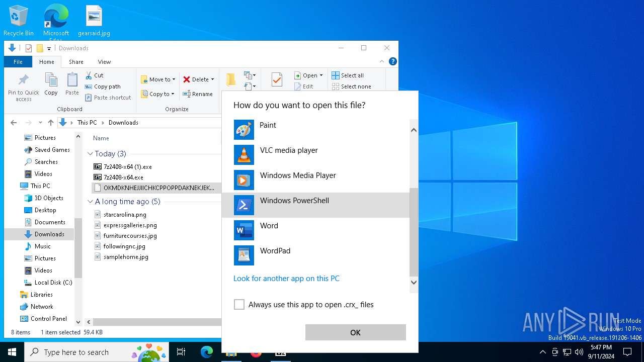
Task: Open the Delete dropdown arrow
Action: click(212, 79)
